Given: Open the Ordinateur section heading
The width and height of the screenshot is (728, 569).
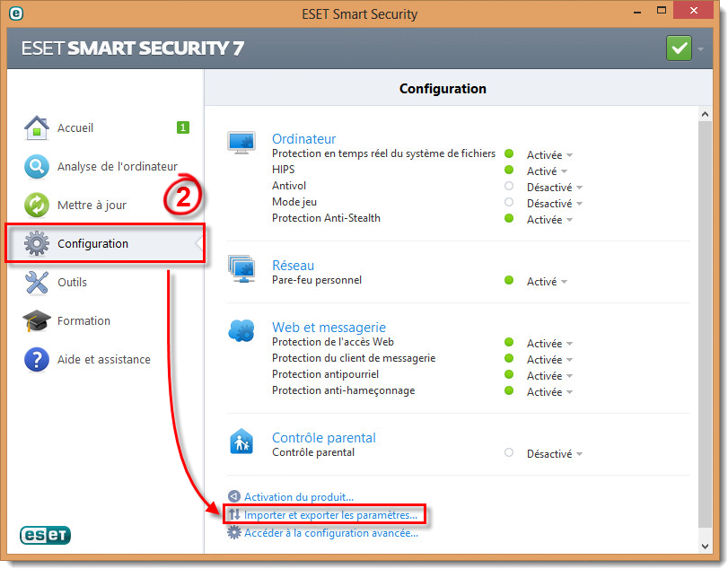Looking at the screenshot, I should pyautogui.click(x=303, y=139).
